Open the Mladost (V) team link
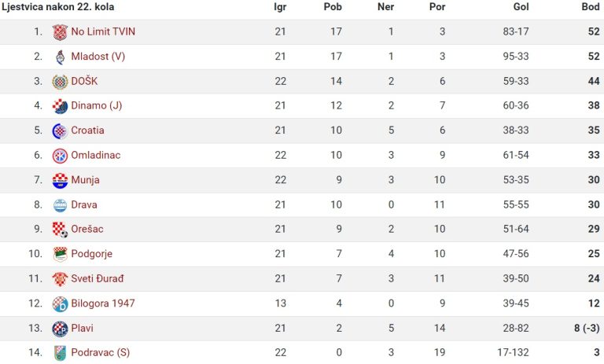 (98, 57)
